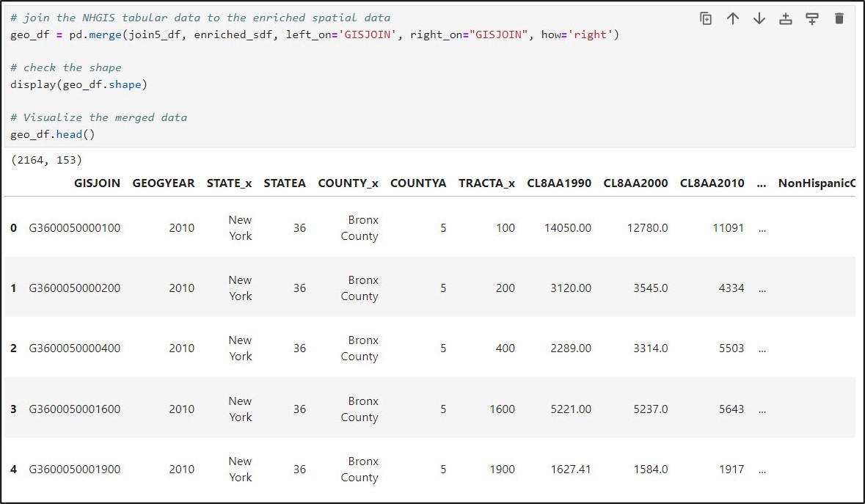This screenshot has height=504, width=865.
Task: Delete this cell with trash icon
Action: point(839,19)
